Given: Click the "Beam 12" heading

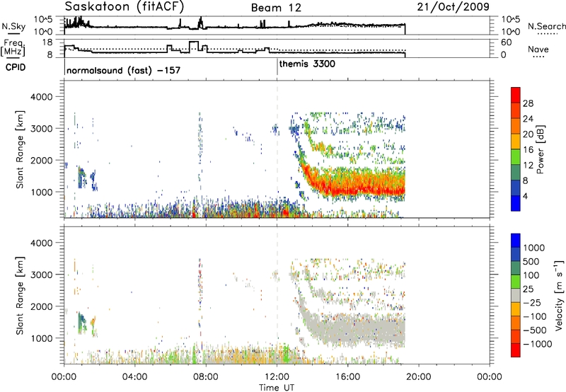Looking at the screenshot, I should click(276, 8).
